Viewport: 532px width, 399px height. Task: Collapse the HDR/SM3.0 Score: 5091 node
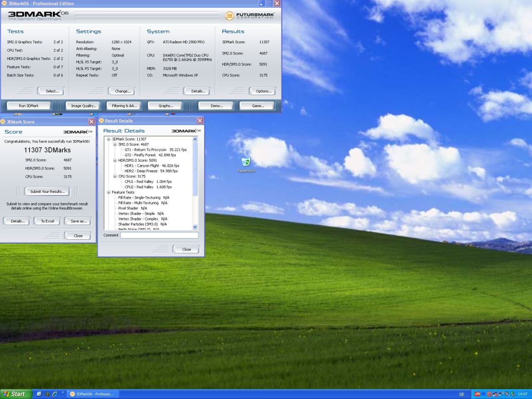click(115, 160)
